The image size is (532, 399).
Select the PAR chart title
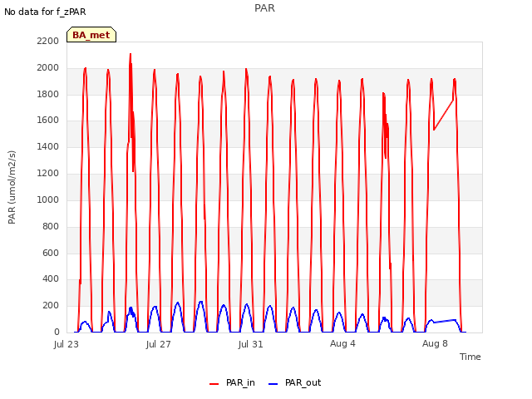coord(264,8)
